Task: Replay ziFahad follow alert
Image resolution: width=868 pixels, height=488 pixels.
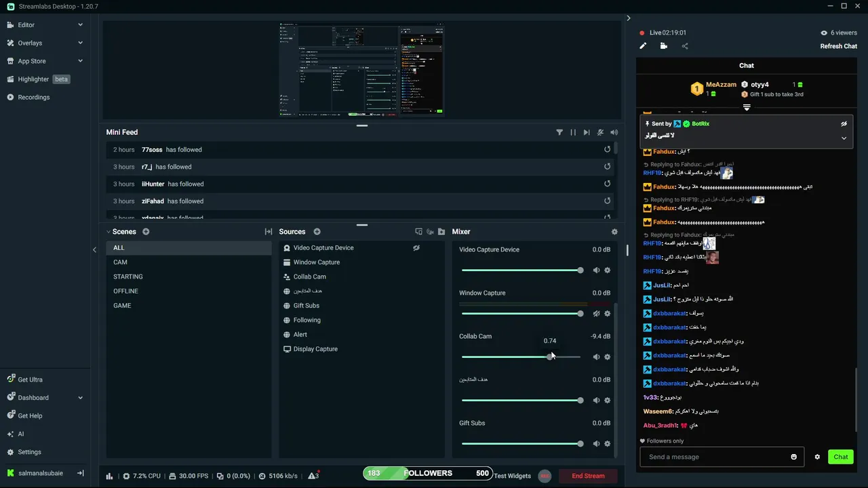Action: point(608,201)
